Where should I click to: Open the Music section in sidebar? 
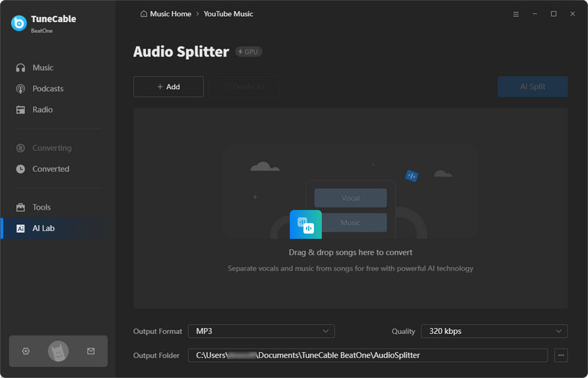[x=43, y=68]
